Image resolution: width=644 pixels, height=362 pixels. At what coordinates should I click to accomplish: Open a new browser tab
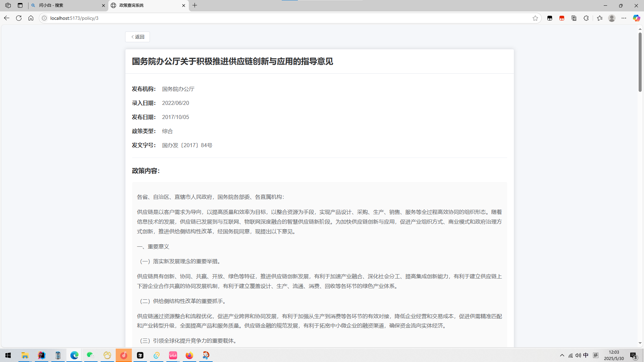(195, 5)
